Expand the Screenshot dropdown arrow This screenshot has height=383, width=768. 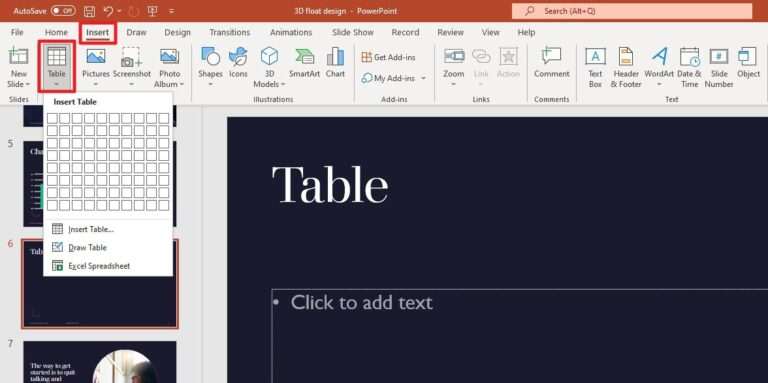coord(131,84)
